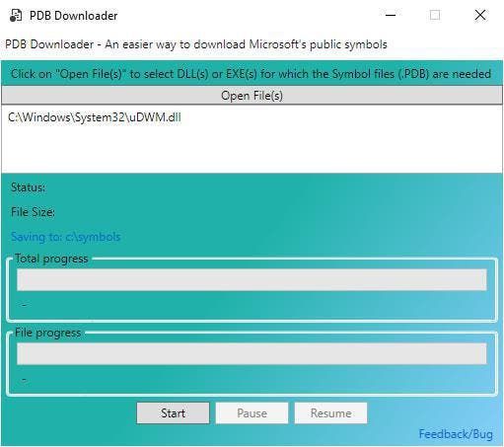504x447 pixels.
Task: Click the Open File(s) button
Action: pyautogui.click(x=252, y=96)
